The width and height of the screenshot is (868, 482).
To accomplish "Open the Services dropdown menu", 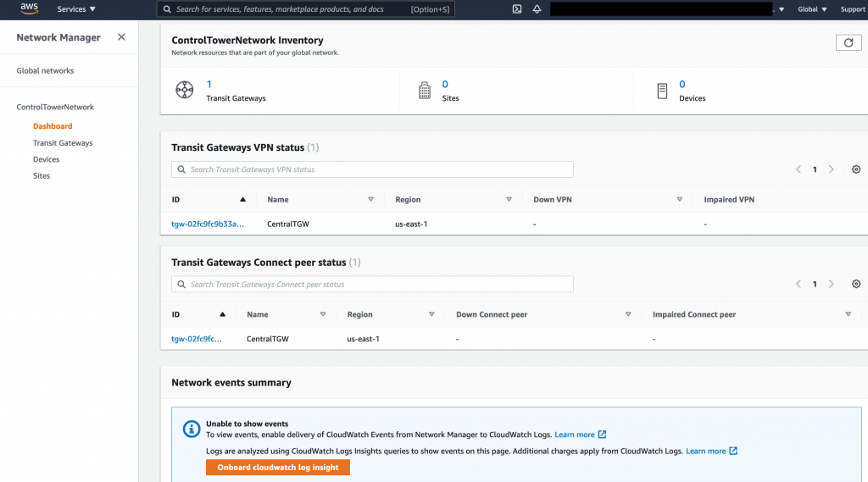I will pyautogui.click(x=76, y=8).
